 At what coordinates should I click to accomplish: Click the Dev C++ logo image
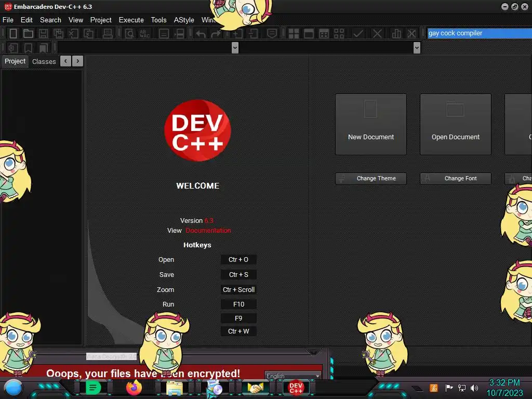point(197,130)
